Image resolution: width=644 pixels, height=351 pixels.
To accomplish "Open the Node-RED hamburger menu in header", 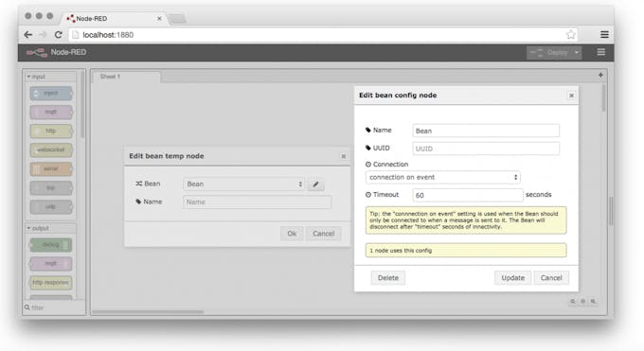I will [x=600, y=52].
